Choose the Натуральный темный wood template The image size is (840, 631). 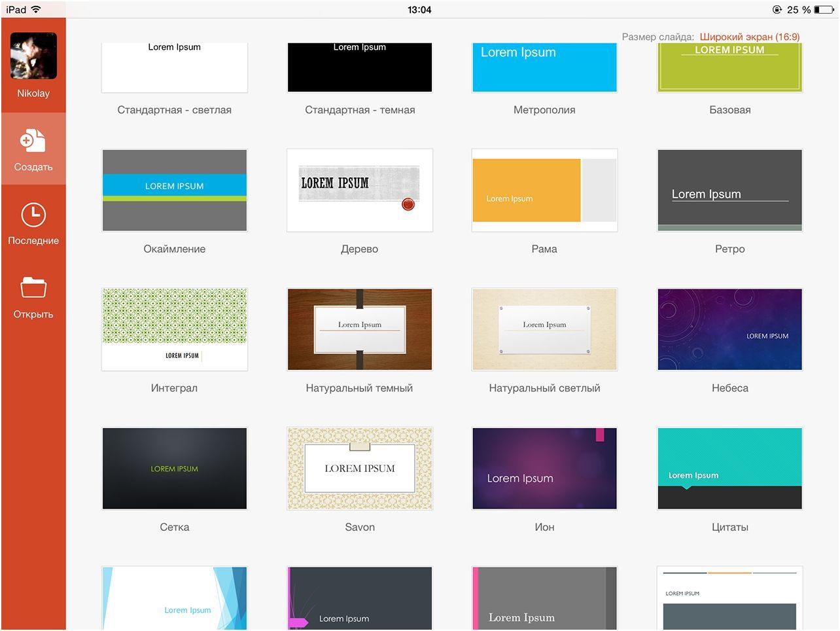360,329
